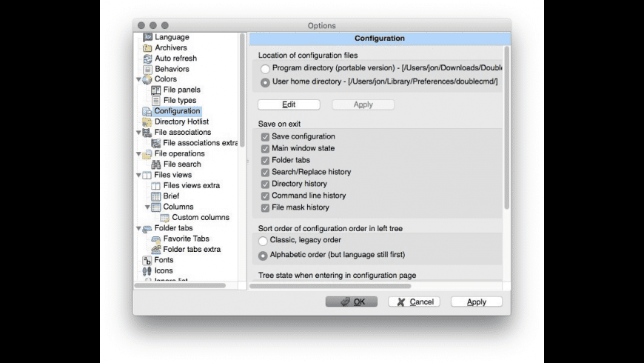Click the tree panel vertical scrollbar
Image resolution: width=644 pixels, height=363 pixels.
[242, 90]
